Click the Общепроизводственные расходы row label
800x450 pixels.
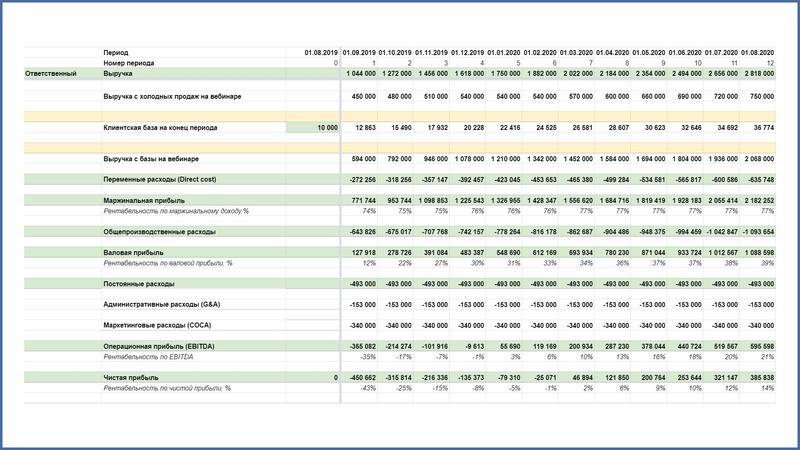(x=159, y=232)
